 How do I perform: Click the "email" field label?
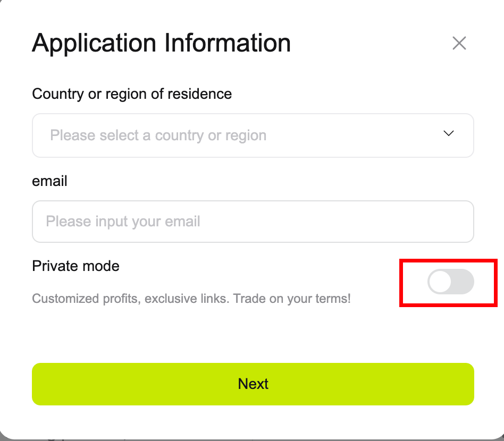click(49, 181)
